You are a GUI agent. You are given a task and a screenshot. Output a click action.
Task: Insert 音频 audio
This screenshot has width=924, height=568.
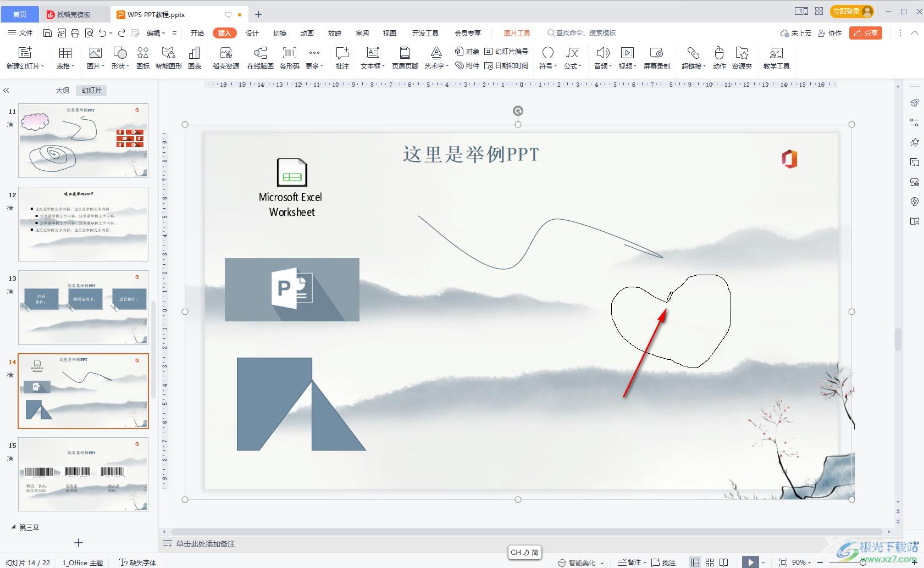(x=602, y=53)
